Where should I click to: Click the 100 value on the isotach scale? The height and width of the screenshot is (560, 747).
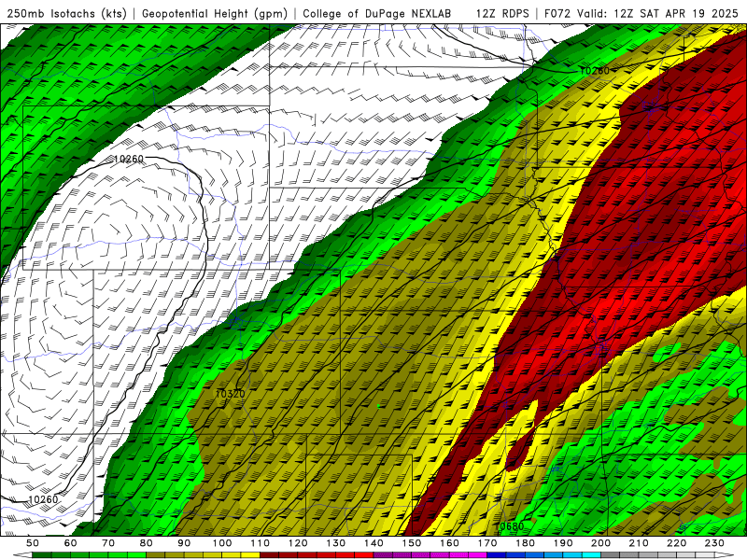(222, 543)
